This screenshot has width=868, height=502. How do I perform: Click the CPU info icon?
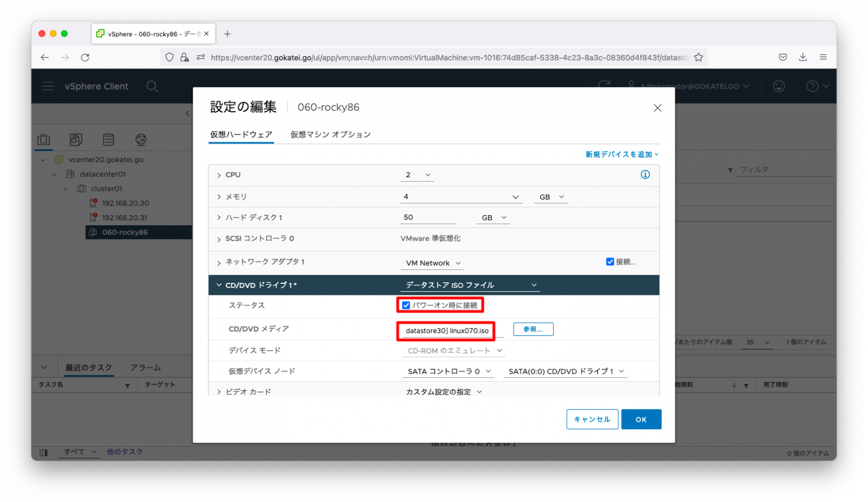tap(645, 174)
